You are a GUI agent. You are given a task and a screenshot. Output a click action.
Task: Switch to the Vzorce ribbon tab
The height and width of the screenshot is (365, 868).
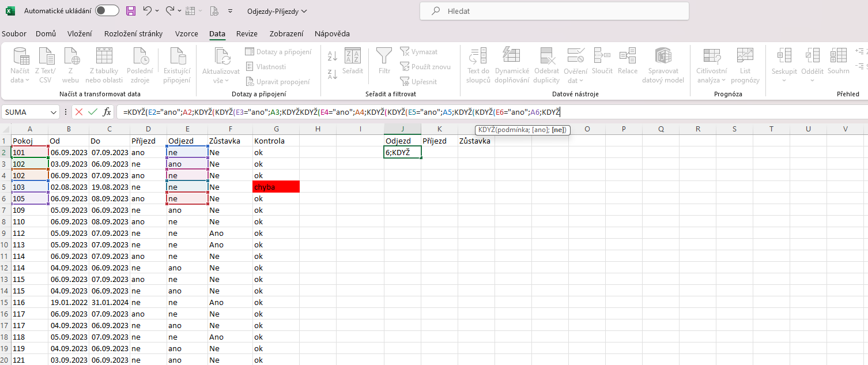[186, 33]
